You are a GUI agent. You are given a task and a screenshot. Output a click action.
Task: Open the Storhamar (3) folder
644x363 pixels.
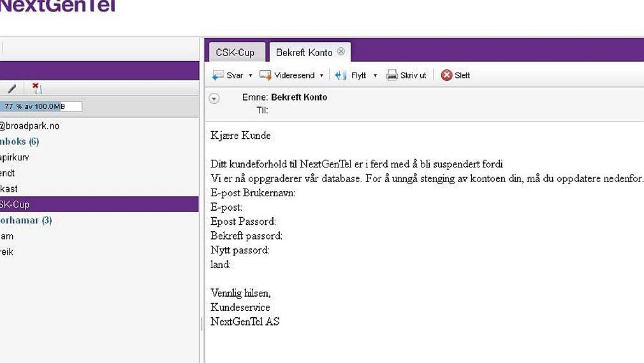pos(26,220)
